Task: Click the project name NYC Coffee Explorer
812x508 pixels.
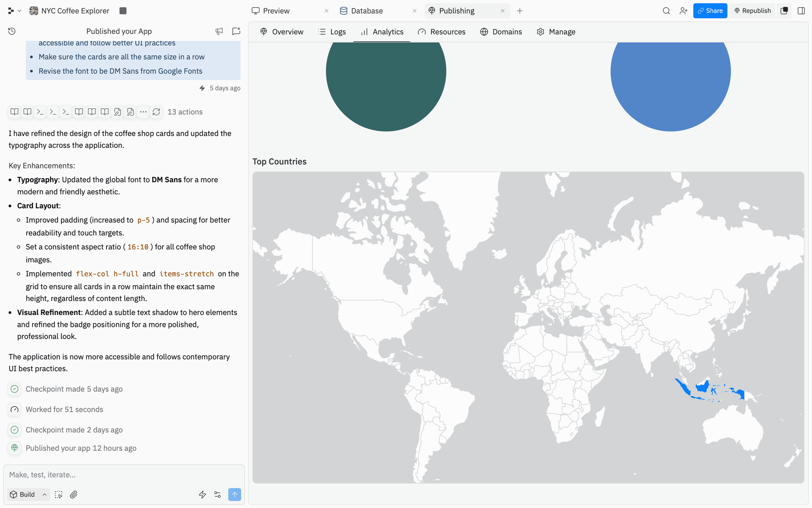Action: point(75,11)
